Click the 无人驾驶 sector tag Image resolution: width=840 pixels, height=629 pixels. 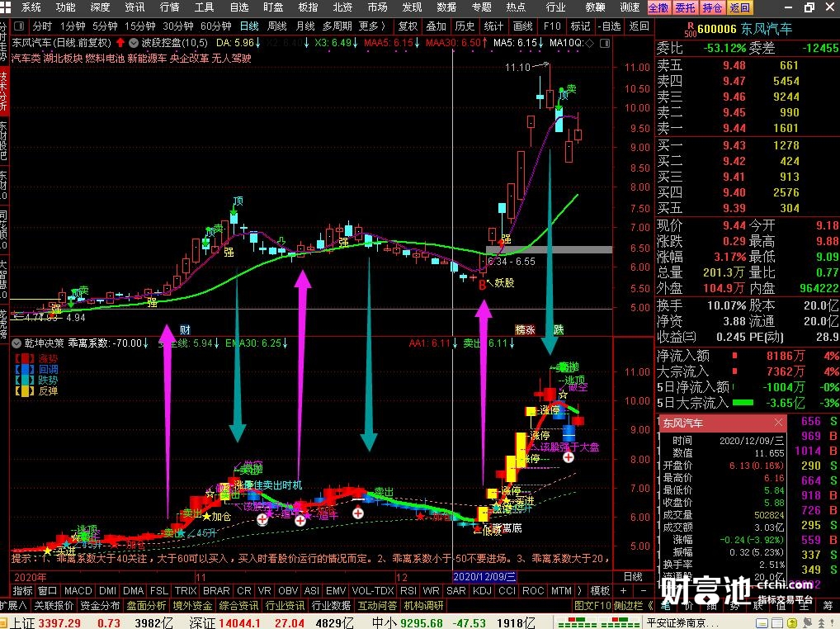(231, 58)
